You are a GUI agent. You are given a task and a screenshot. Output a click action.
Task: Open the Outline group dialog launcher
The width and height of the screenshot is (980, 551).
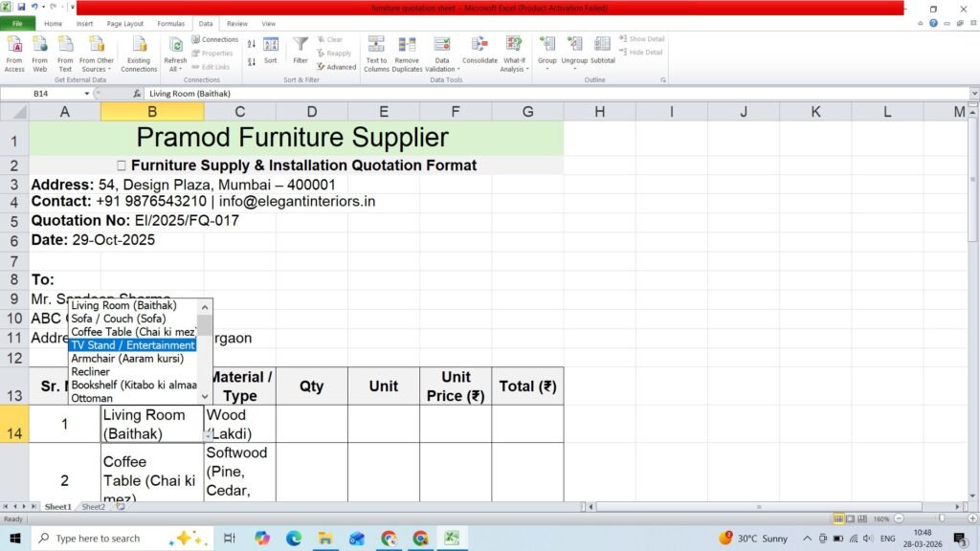click(663, 80)
